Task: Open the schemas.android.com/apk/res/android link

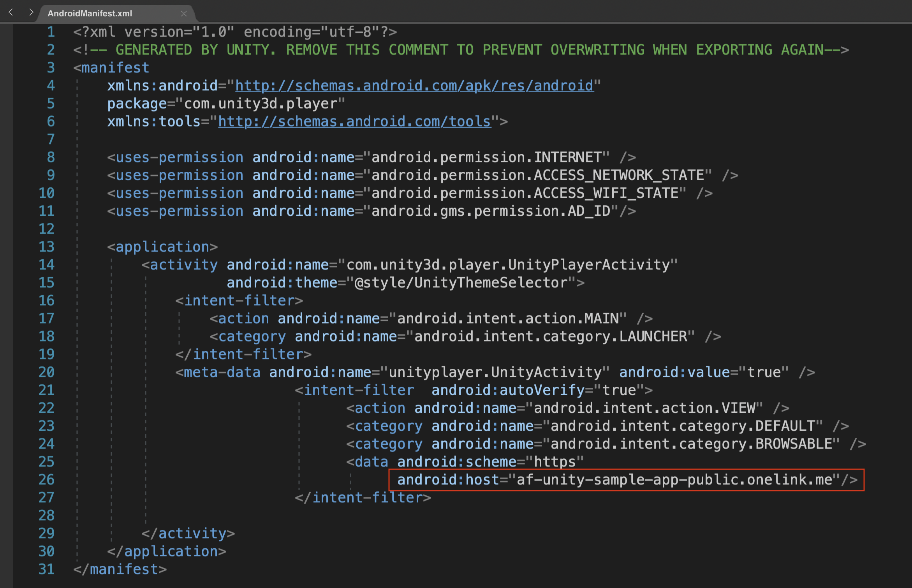Action: tap(414, 86)
